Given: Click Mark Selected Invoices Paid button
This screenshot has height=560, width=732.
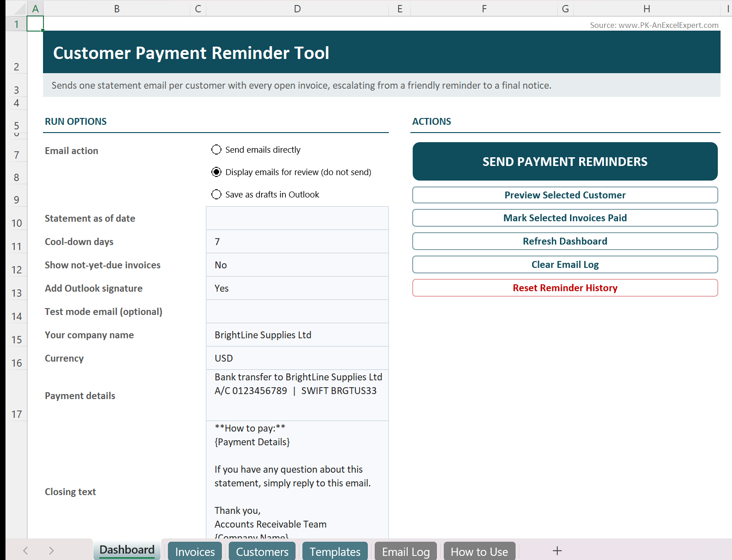Looking at the screenshot, I should (565, 218).
